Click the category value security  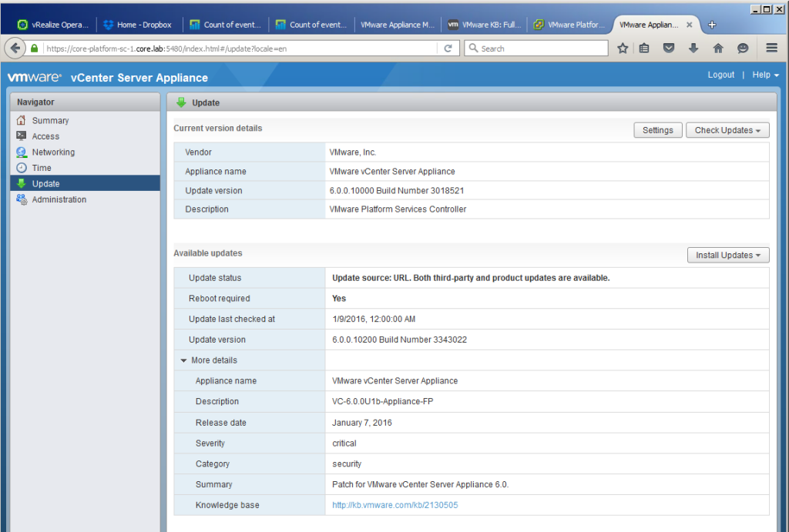coord(347,463)
